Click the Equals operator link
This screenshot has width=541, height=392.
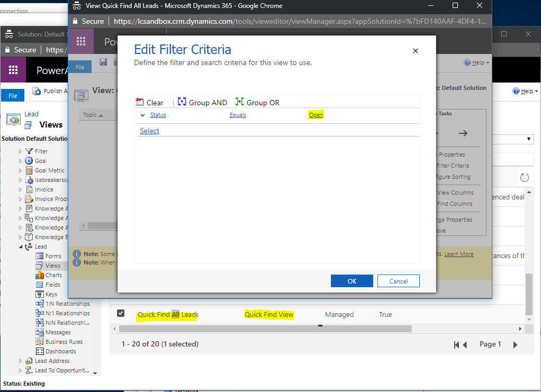[238, 115]
